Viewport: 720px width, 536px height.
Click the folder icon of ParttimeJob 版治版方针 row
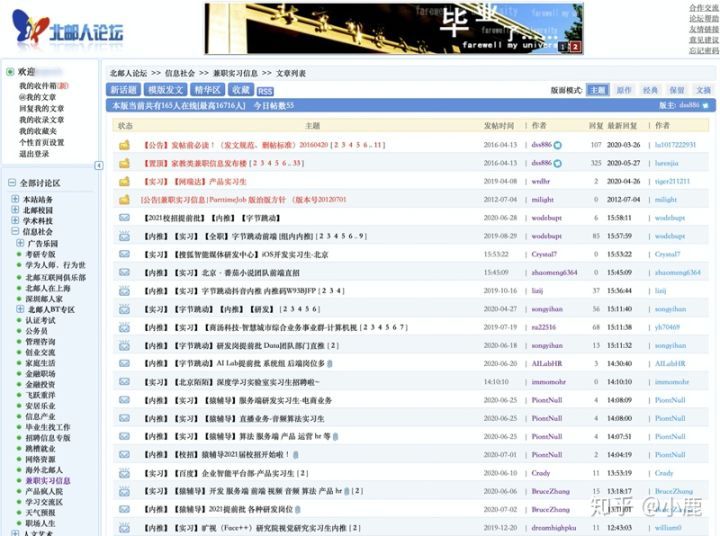click(124, 200)
